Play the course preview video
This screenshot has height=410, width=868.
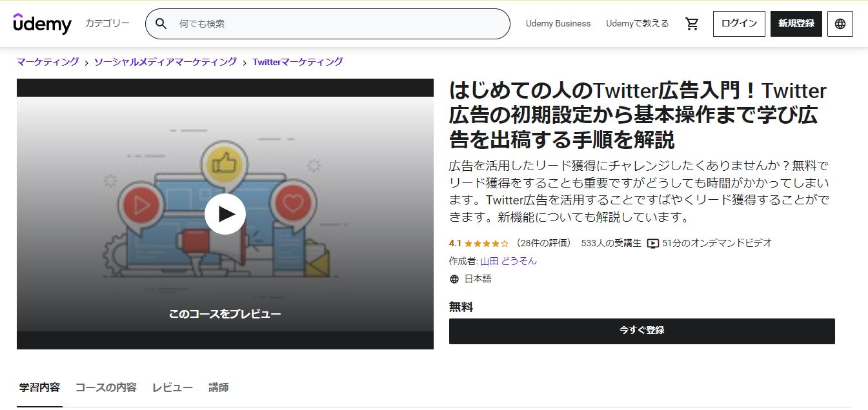[x=225, y=214]
